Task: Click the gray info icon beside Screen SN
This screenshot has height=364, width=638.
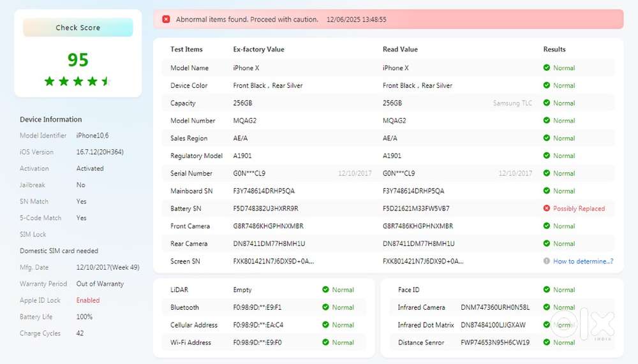Action: click(x=547, y=261)
